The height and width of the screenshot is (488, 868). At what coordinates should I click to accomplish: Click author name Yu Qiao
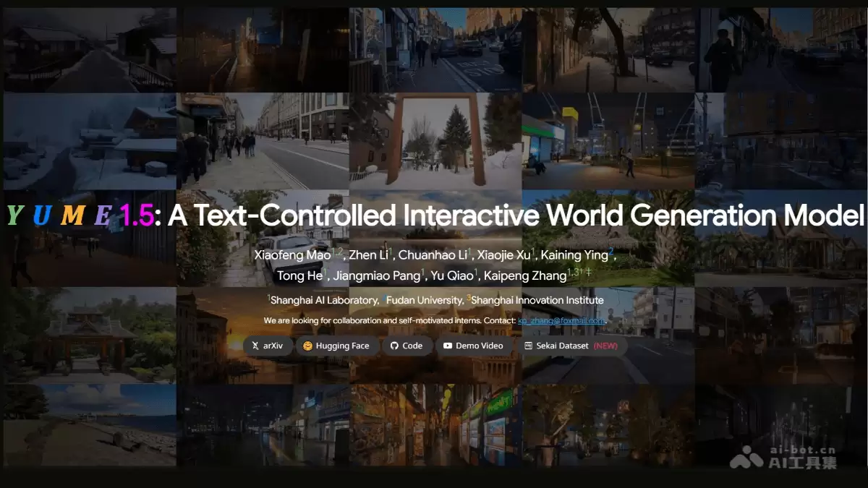coord(453,275)
